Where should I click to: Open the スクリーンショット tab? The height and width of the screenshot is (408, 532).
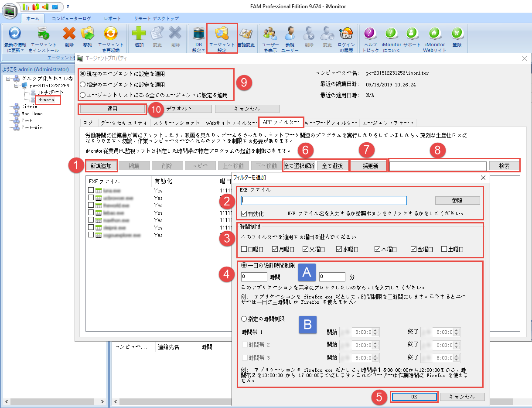(177, 123)
